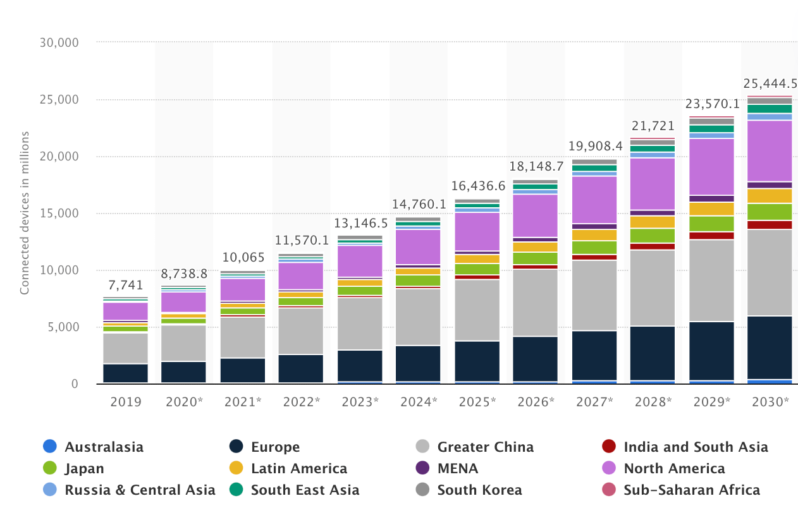Click the 16,436.6 total label
The width and height of the screenshot is (798, 532).
pyautogui.click(x=478, y=186)
